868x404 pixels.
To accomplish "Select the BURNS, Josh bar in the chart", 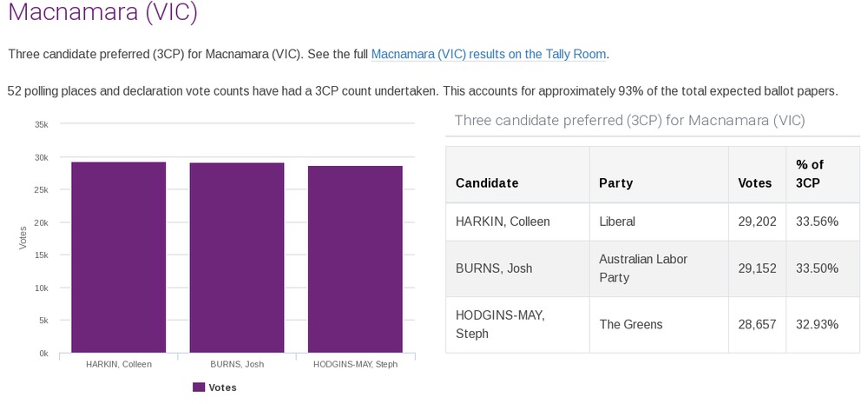I will 237,258.
